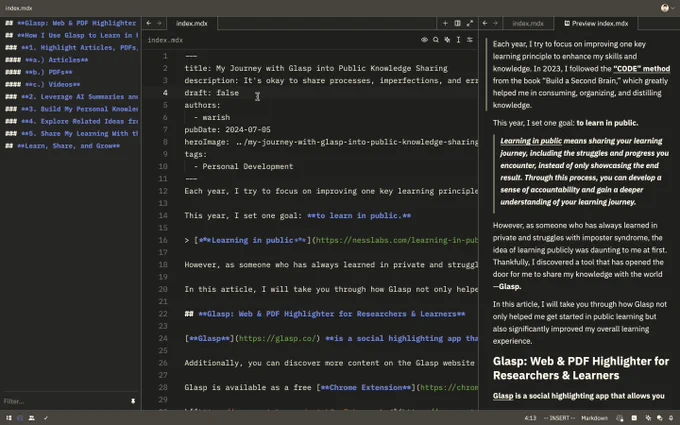Select outline item b.) PDFs
The width and height of the screenshot is (680, 425).
tap(39, 72)
